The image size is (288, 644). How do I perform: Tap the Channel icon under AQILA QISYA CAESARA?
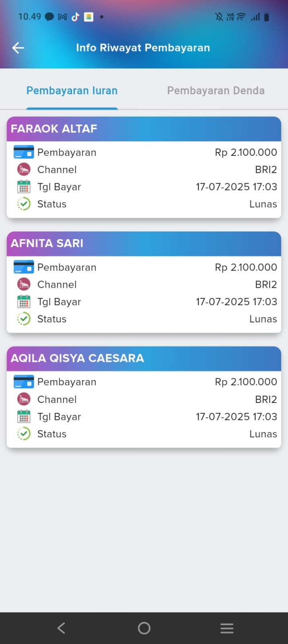(x=24, y=399)
